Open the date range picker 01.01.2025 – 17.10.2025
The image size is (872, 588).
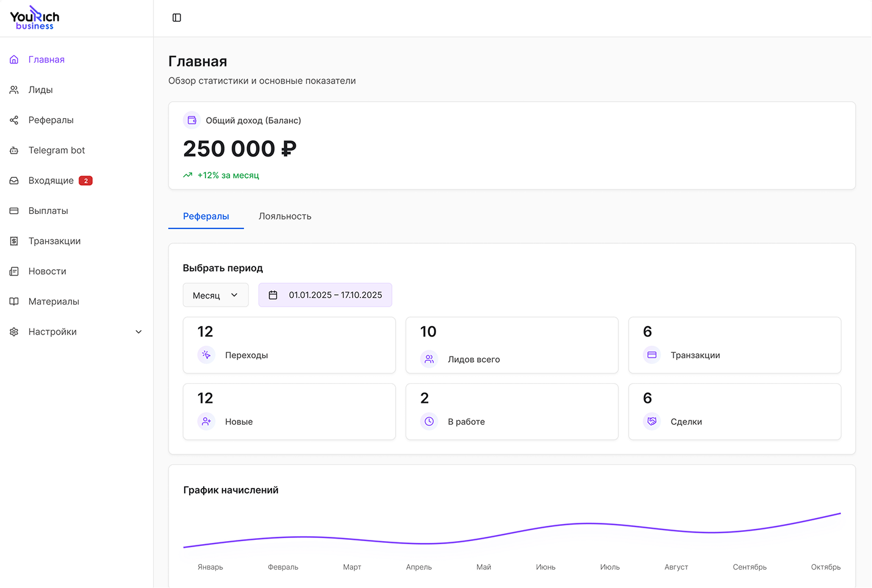click(325, 295)
